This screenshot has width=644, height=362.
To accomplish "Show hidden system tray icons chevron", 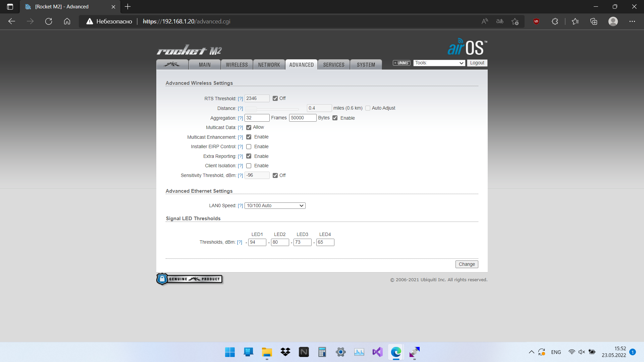I will 531,352.
